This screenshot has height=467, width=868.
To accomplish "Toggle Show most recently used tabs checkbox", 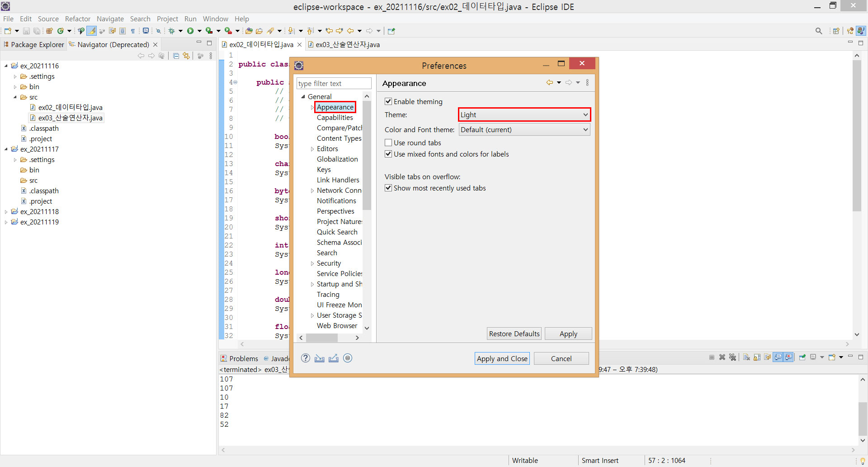I will 388,188.
